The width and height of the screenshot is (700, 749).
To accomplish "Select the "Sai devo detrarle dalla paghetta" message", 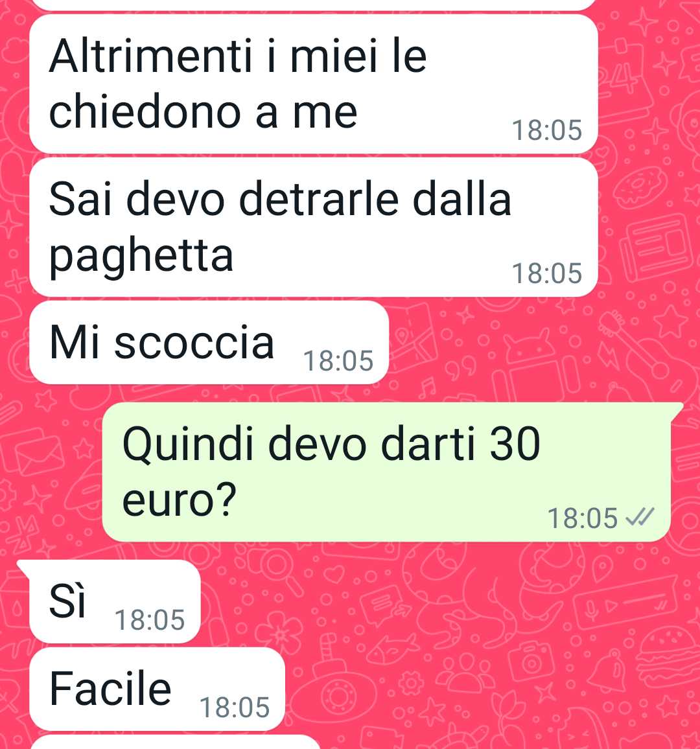I will point(314,227).
